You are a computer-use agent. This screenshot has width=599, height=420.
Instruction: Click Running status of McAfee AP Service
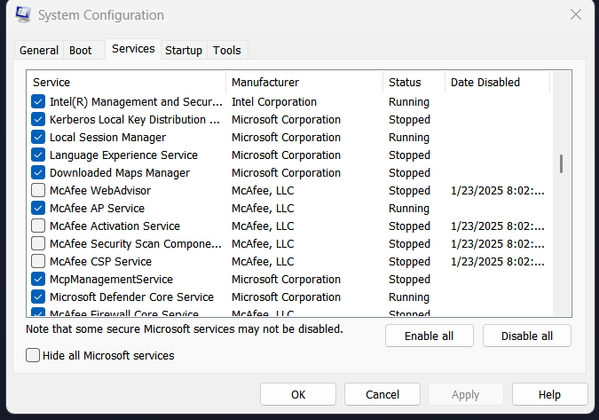point(409,208)
